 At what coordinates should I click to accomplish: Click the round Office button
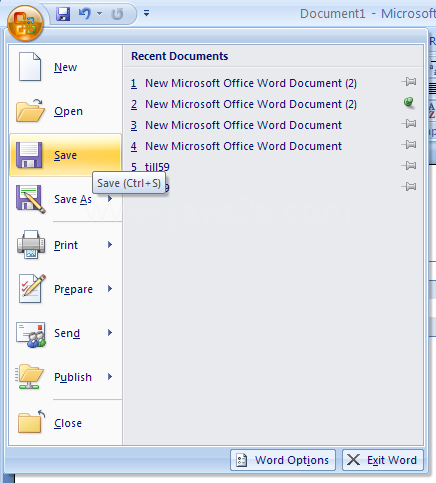coord(25,23)
